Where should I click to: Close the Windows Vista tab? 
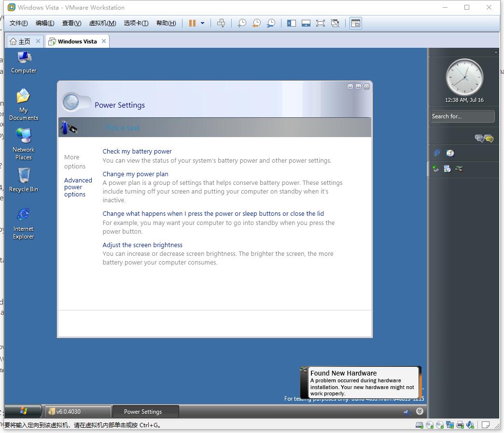104,41
